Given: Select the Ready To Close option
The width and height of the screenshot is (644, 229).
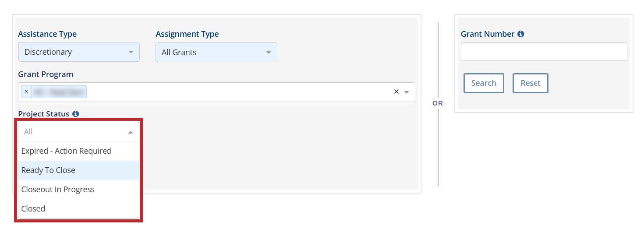Looking at the screenshot, I should pos(48,170).
